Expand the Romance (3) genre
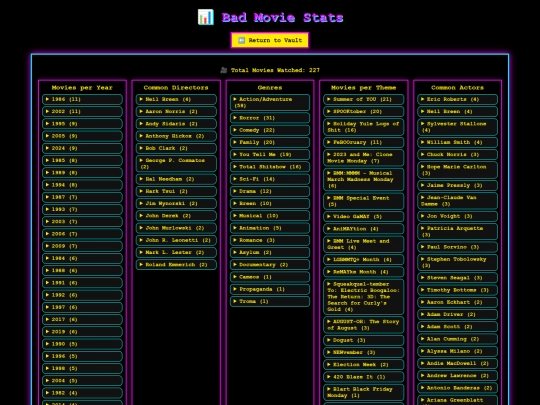The width and height of the screenshot is (540, 405). click(x=270, y=240)
